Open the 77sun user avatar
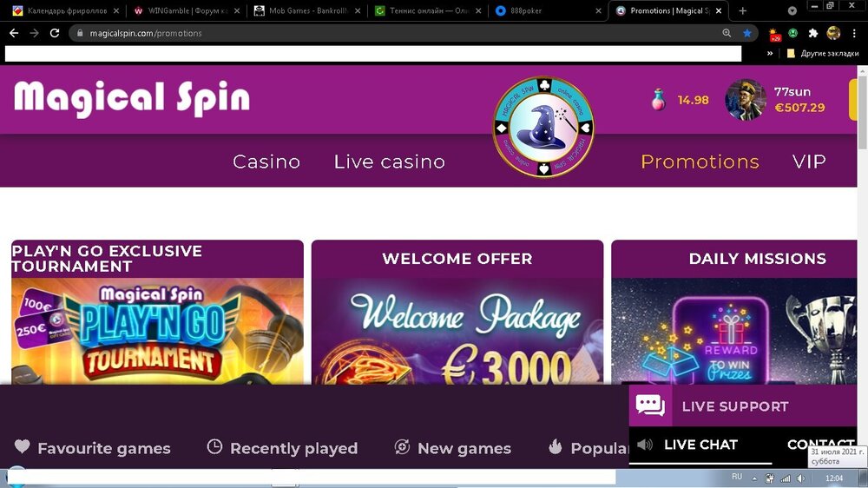The height and width of the screenshot is (488, 868). pyautogui.click(x=746, y=100)
